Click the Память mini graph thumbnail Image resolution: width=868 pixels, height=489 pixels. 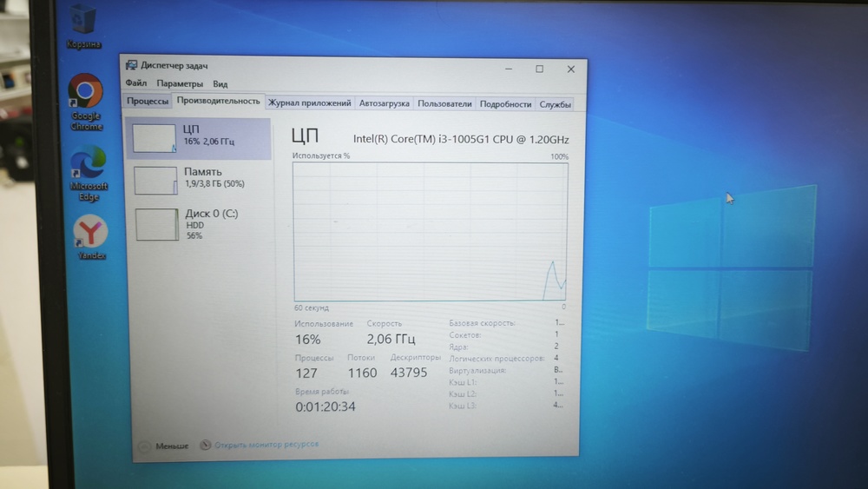point(155,181)
